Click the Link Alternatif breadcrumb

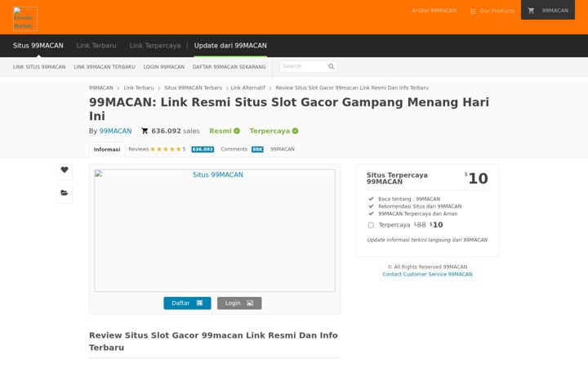point(248,88)
